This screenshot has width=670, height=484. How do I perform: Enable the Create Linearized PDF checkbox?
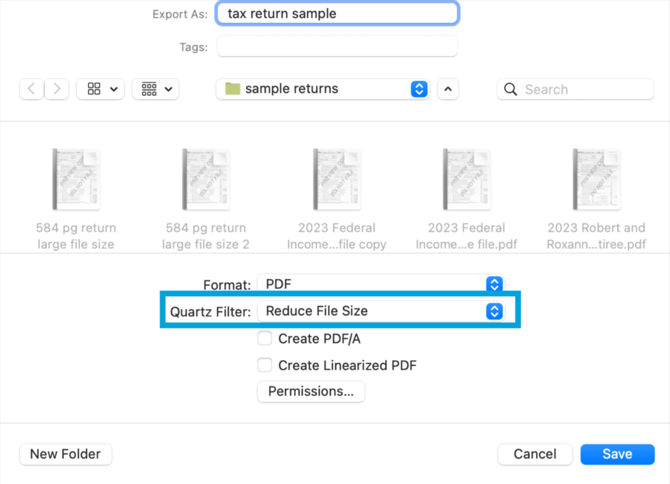(x=265, y=365)
